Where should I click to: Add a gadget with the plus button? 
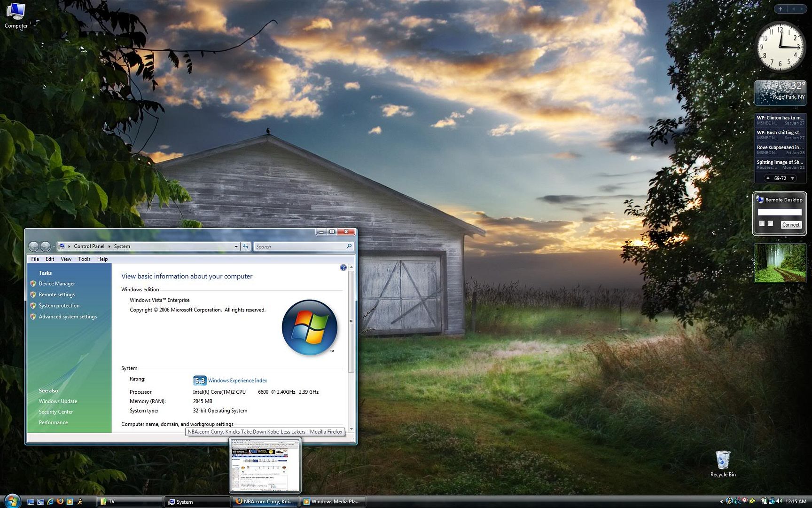click(780, 9)
